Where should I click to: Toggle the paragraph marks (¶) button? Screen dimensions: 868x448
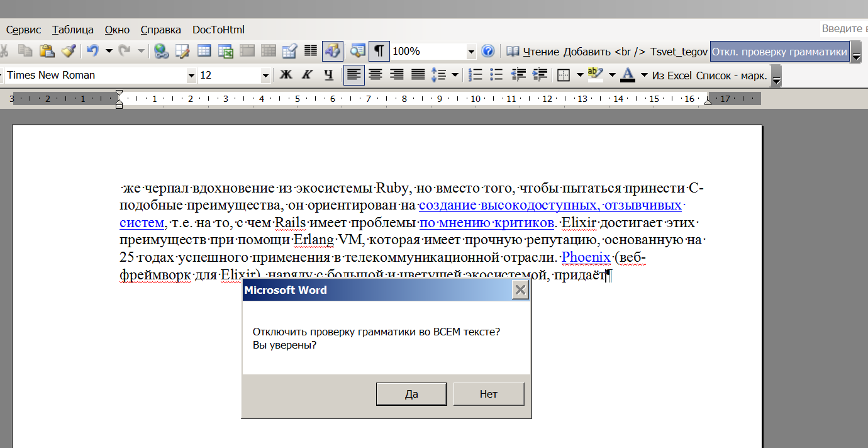[x=379, y=51]
